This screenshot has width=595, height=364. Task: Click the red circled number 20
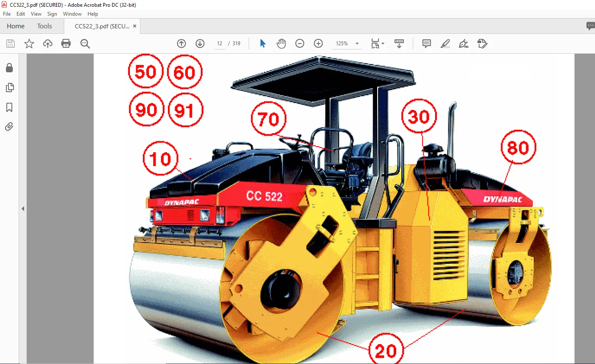click(x=386, y=349)
